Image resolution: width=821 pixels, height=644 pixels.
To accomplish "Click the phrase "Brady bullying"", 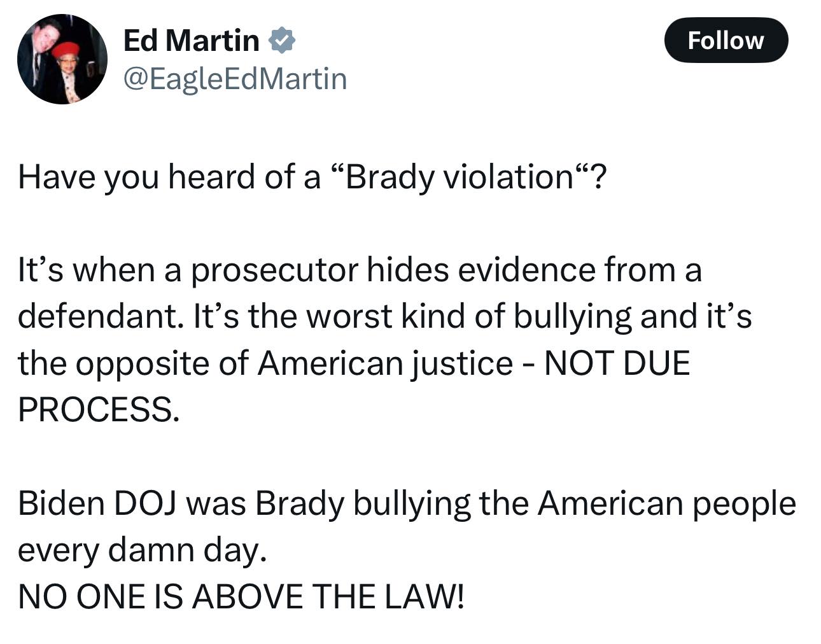I will (x=363, y=503).
